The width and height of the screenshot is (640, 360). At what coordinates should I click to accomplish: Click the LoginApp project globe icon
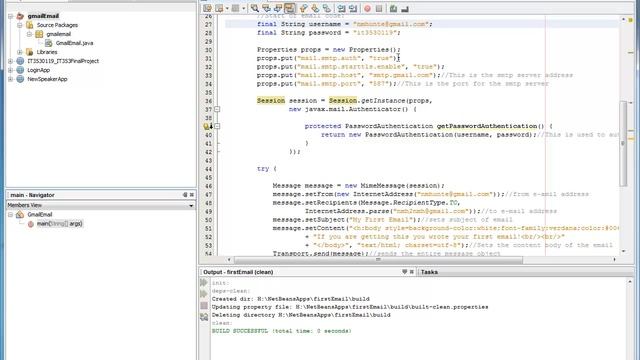pyautogui.click(x=20, y=70)
